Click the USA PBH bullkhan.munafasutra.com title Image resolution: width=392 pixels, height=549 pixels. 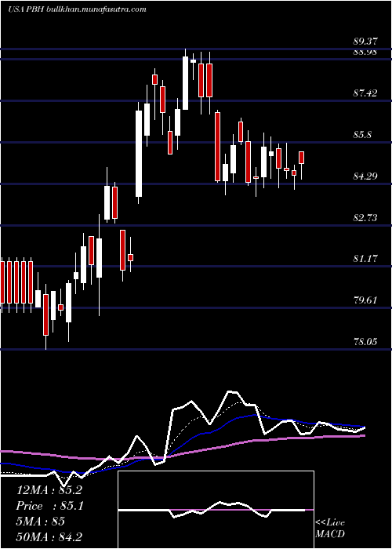pyautogui.click(x=77, y=9)
